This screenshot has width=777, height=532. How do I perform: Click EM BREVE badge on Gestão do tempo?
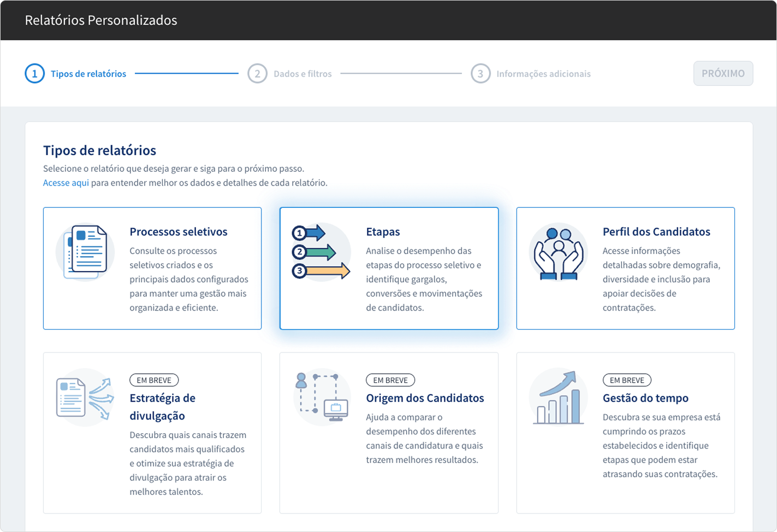click(x=627, y=380)
